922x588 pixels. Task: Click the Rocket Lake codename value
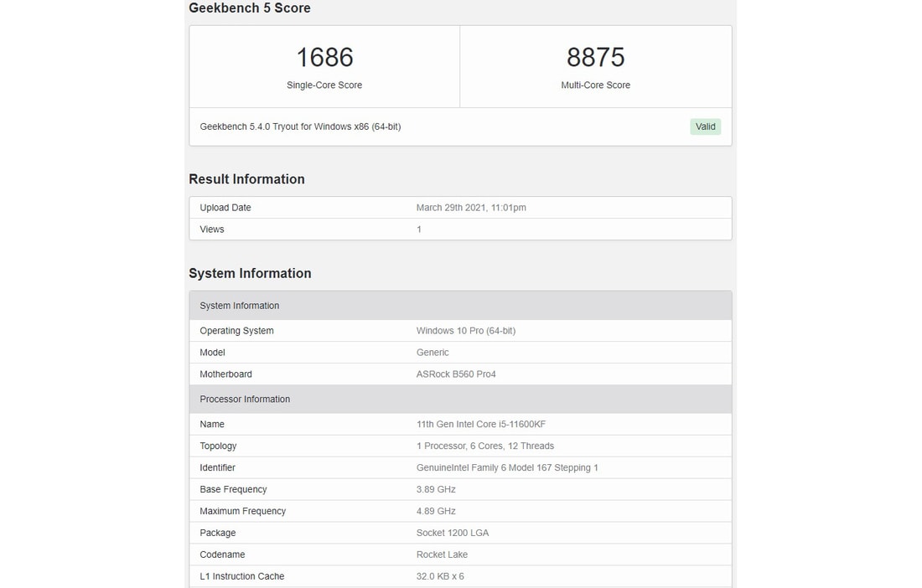443,555
